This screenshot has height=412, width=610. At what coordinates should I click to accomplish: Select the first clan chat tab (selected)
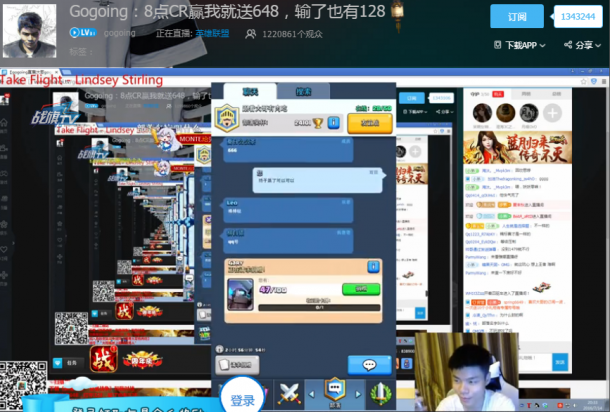click(x=250, y=92)
